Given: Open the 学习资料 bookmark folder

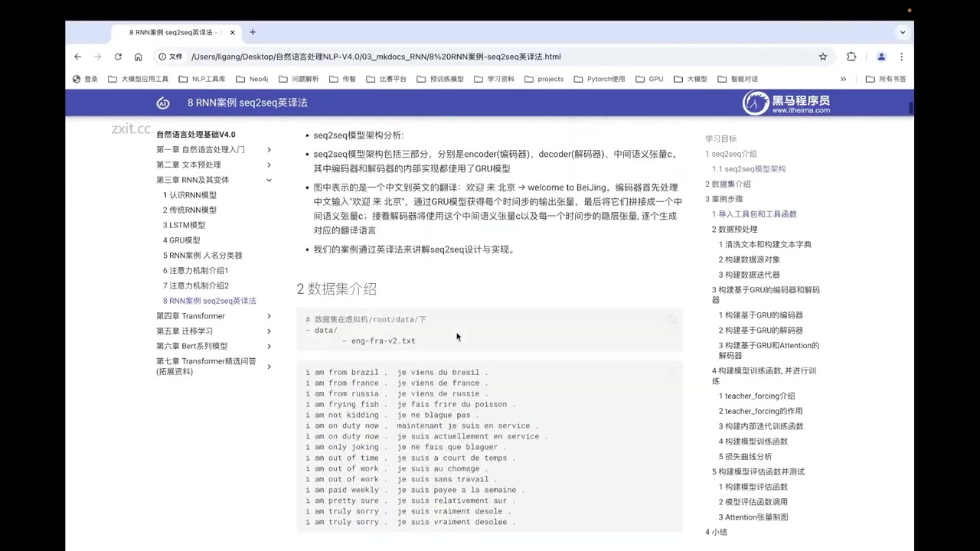Looking at the screenshot, I should (x=494, y=79).
